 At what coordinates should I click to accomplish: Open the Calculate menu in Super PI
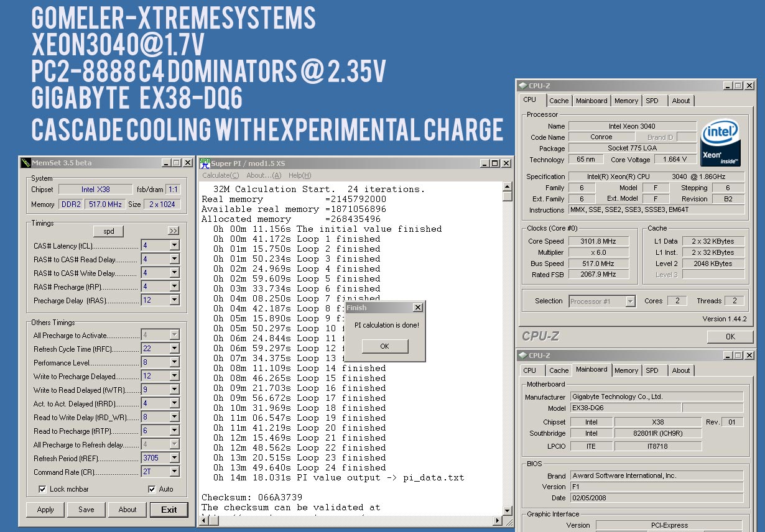220,175
